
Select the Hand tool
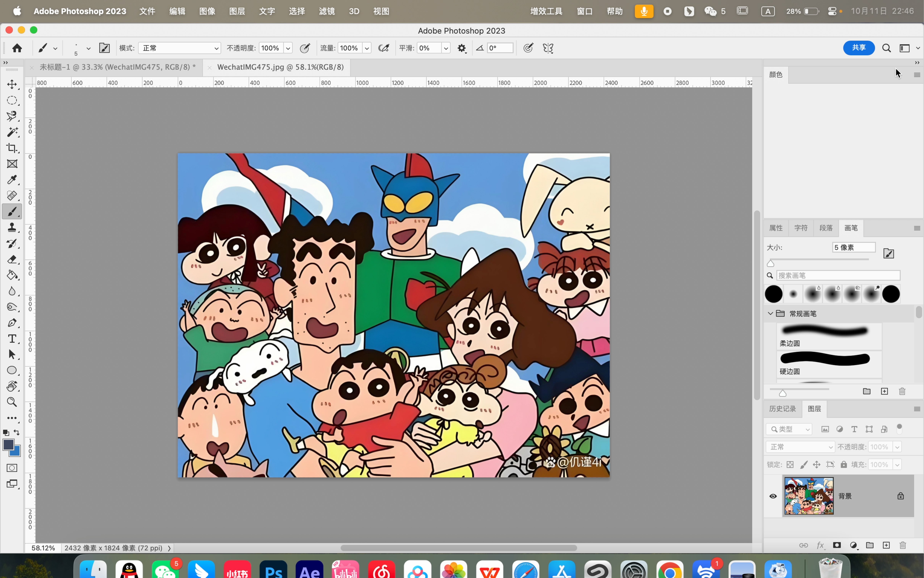12,386
